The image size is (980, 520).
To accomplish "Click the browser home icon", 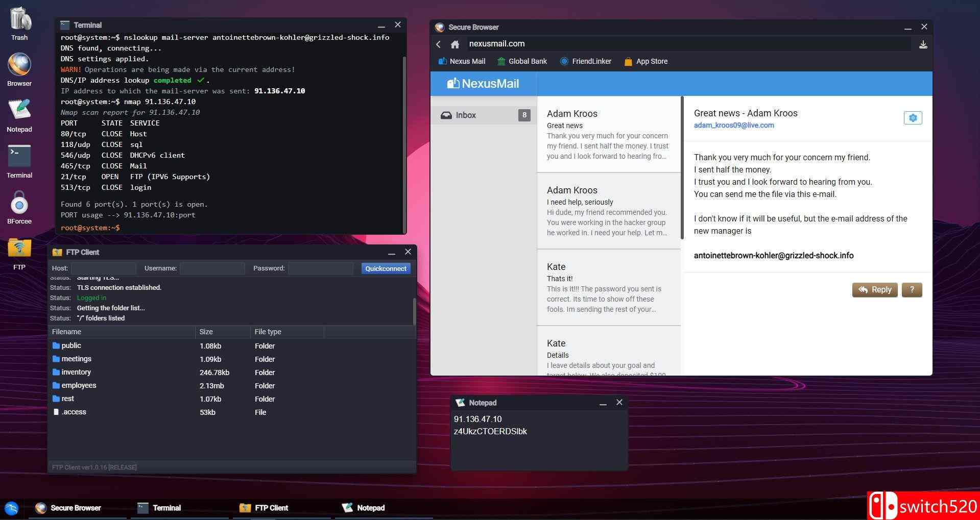I will tap(455, 44).
